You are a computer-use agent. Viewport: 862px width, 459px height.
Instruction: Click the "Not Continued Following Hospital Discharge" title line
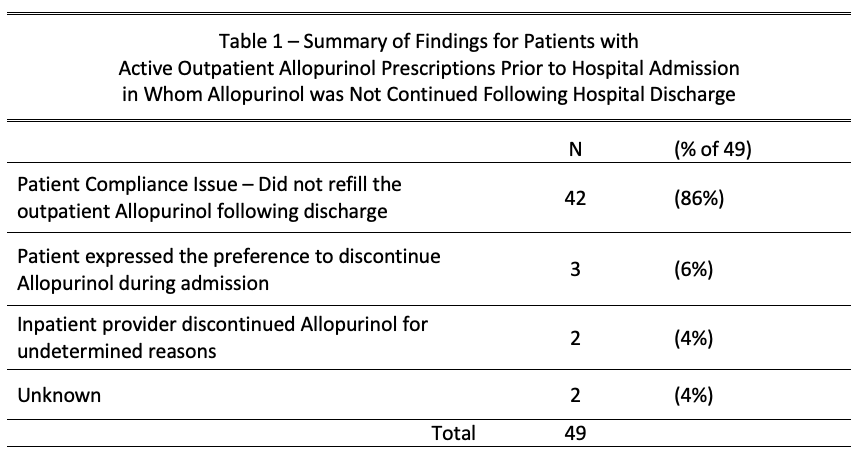click(428, 94)
